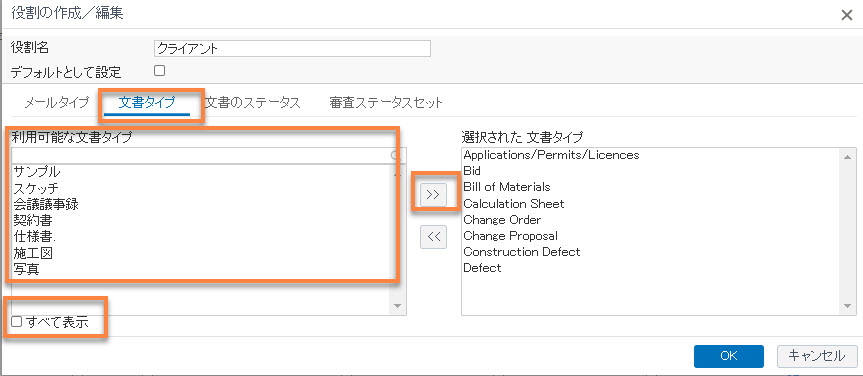Screen dimensions: 863x376
Task: Click the available list scroll down arrow
Action: (x=398, y=306)
